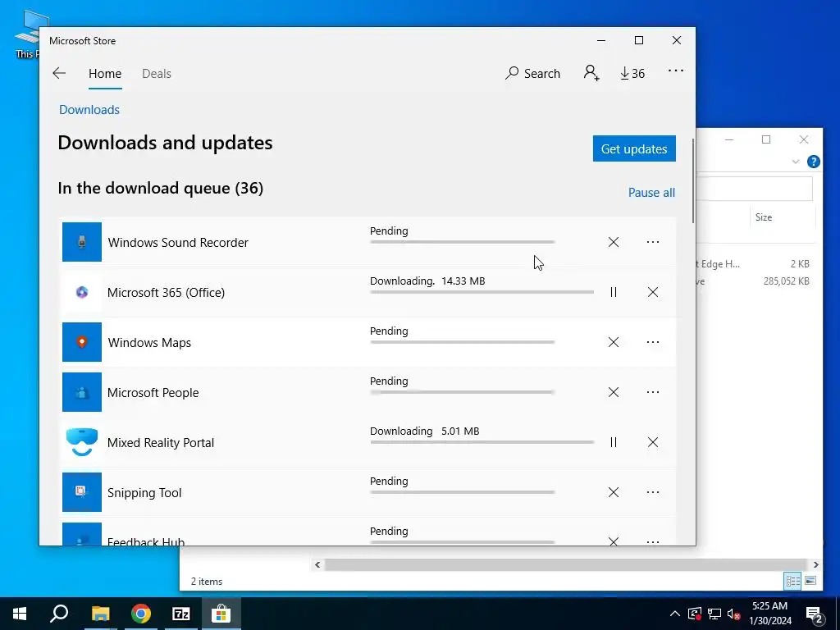
Task: Cancel the Snipping Tool download
Action: coord(614,492)
